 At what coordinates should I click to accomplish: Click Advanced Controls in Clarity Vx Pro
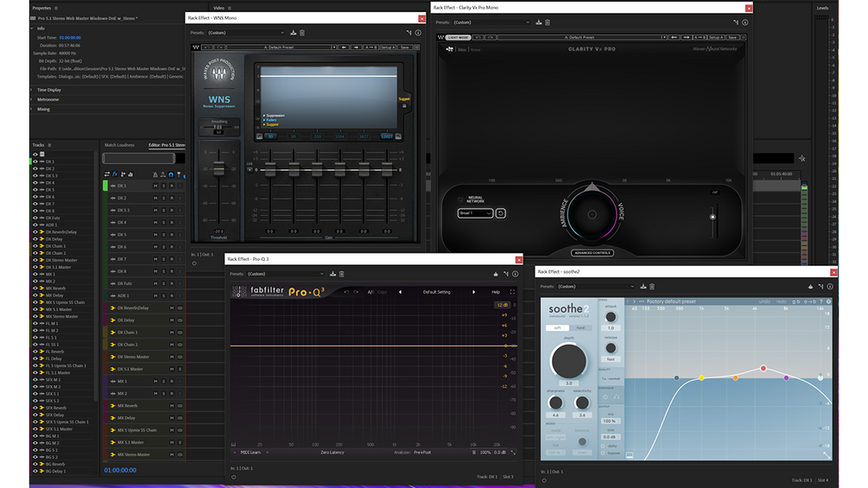(592, 253)
